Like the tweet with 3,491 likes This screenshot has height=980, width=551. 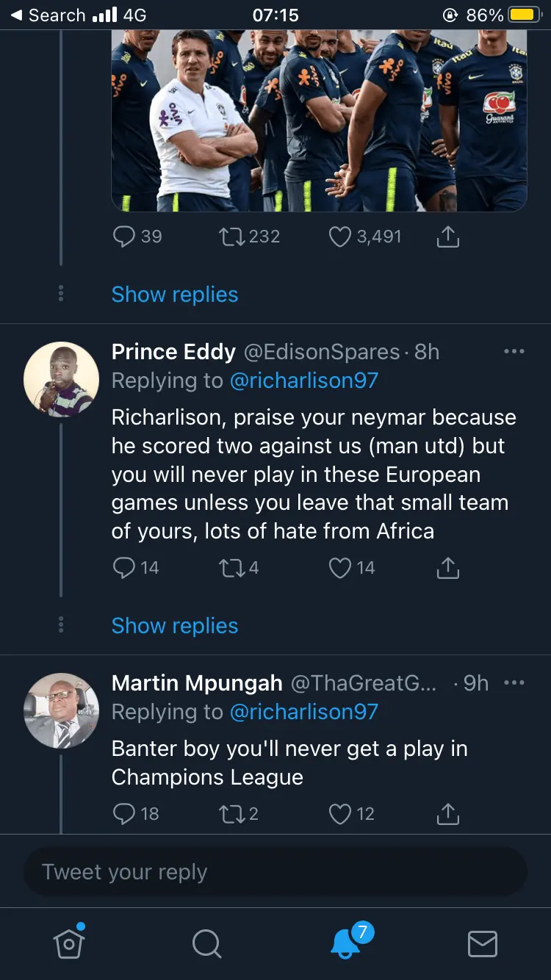[340, 237]
